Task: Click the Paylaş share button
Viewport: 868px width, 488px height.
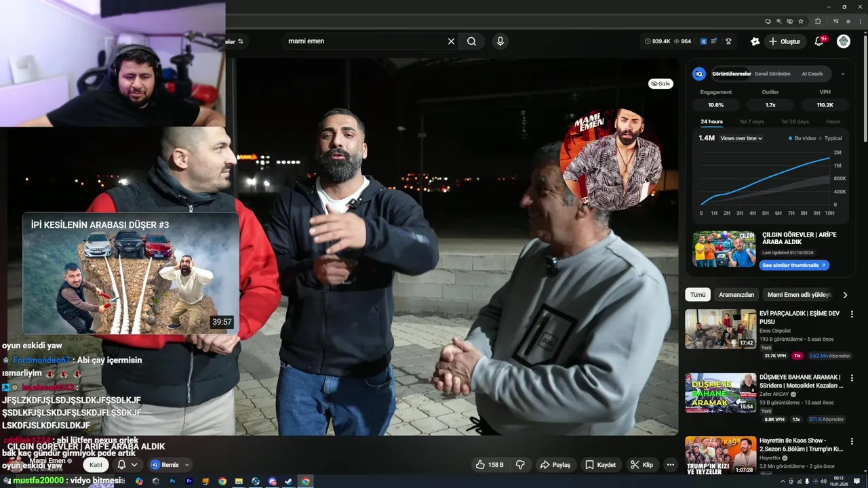Action: point(555,465)
